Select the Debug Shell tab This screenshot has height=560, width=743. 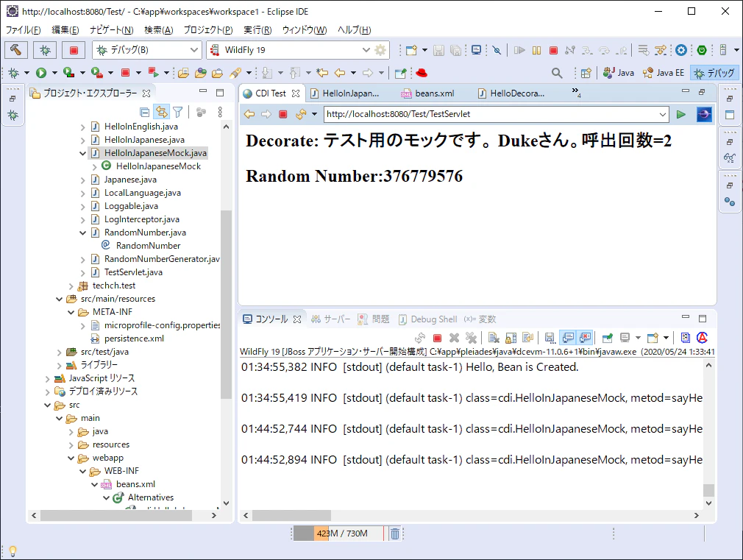[428, 319]
